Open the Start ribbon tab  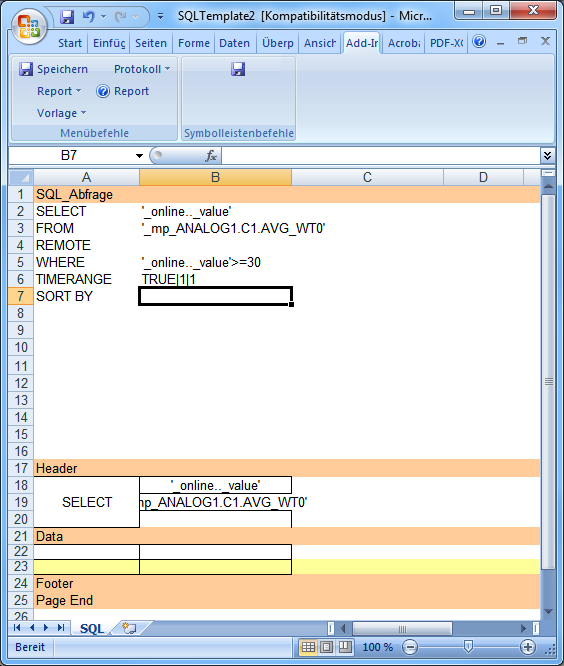[70, 43]
